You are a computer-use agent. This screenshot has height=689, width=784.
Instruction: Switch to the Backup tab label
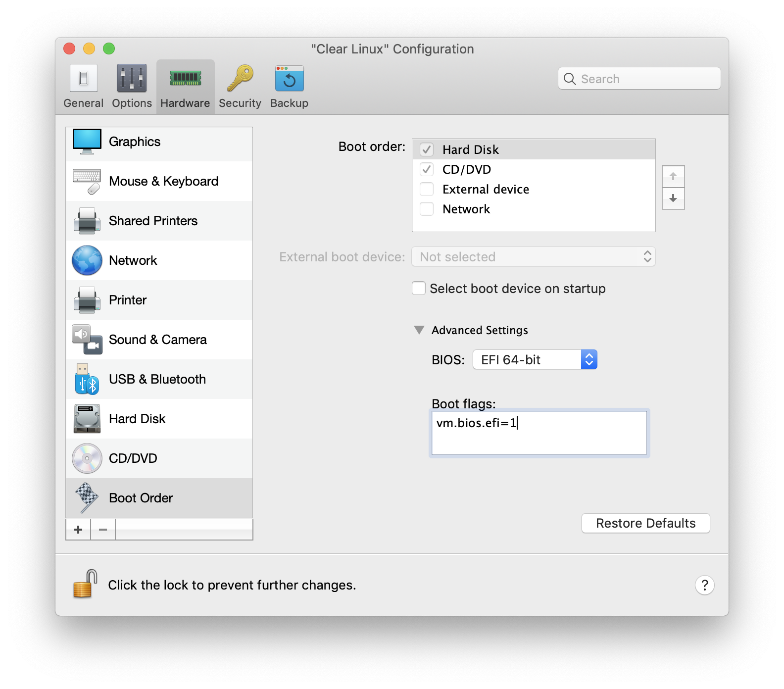tap(290, 103)
